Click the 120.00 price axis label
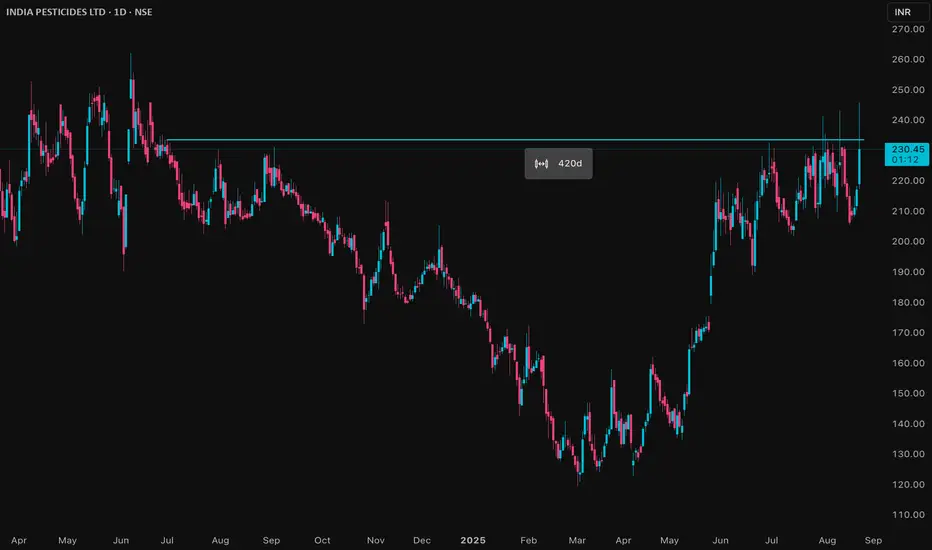The width and height of the screenshot is (932, 550). click(x=908, y=485)
